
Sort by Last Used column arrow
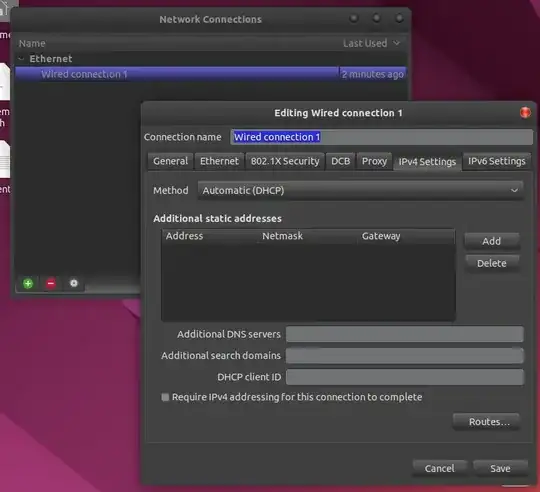[397, 43]
